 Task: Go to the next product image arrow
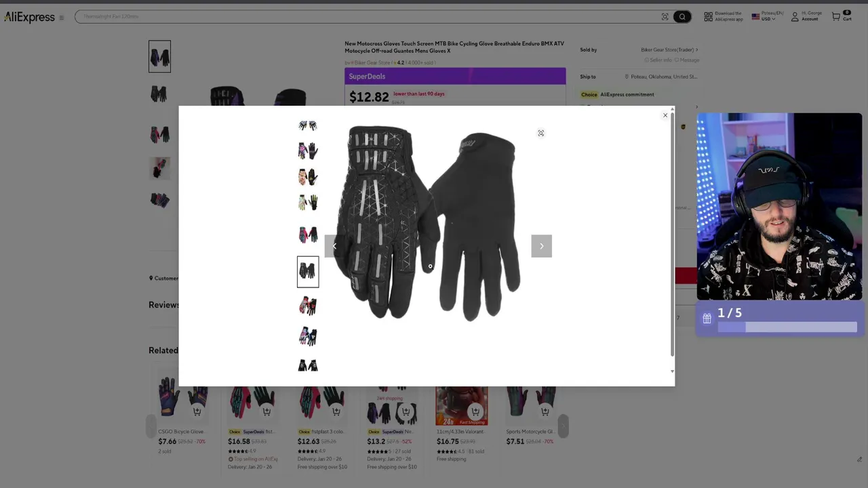541,246
